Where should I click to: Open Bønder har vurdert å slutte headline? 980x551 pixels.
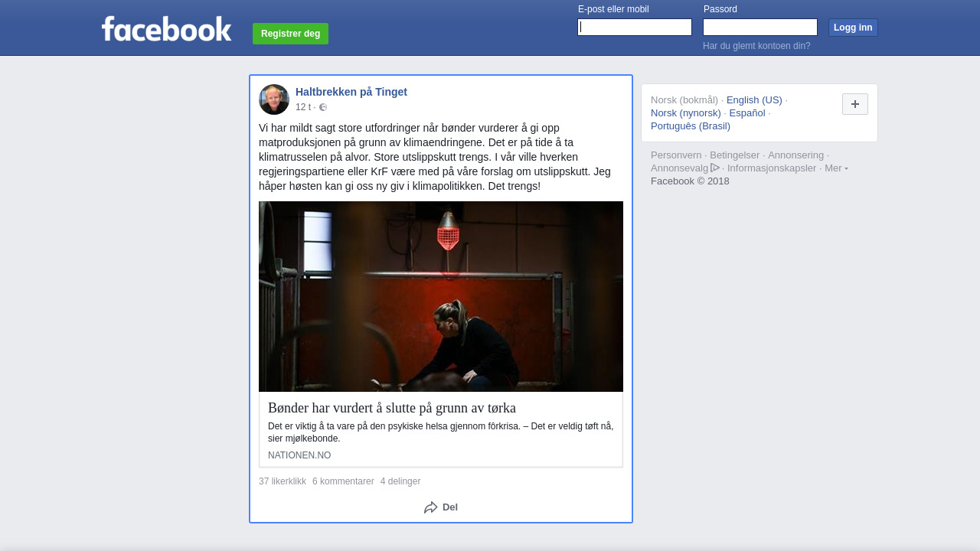point(392,408)
